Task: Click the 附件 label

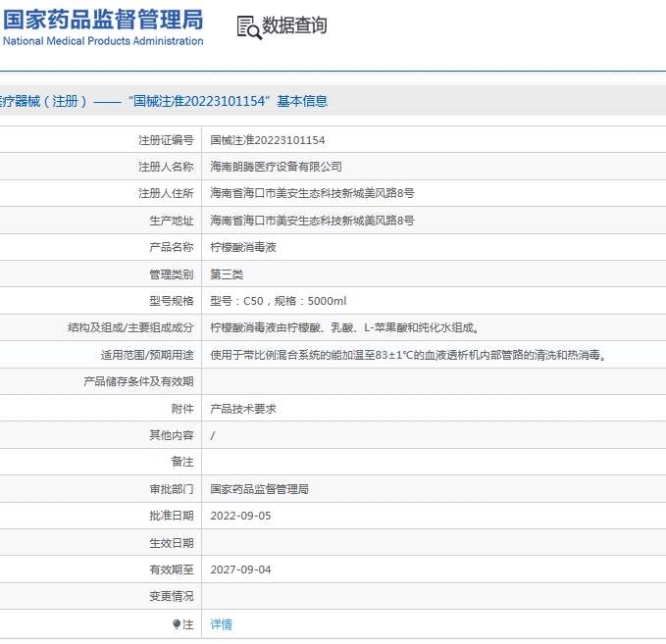Action: (182, 409)
